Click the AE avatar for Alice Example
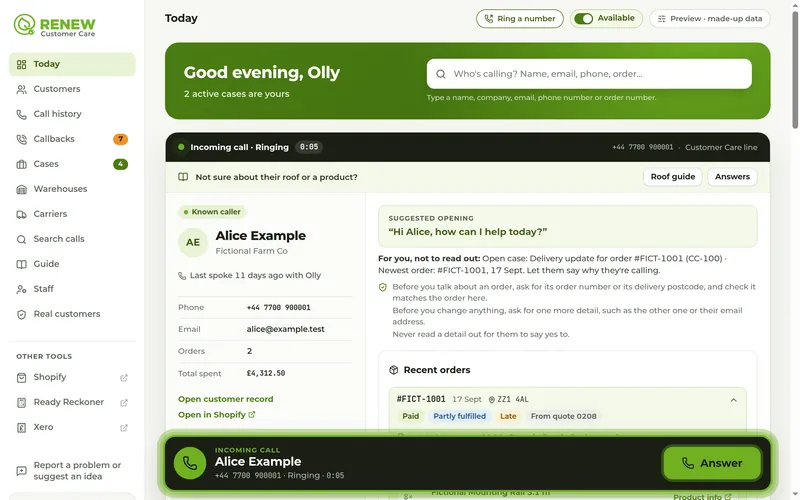This screenshot has height=500, width=800. (193, 242)
